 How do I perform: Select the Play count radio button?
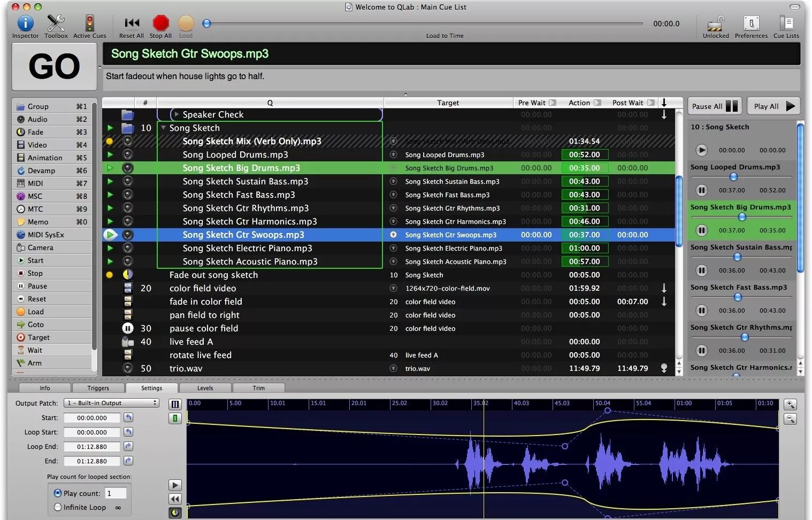pos(58,493)
